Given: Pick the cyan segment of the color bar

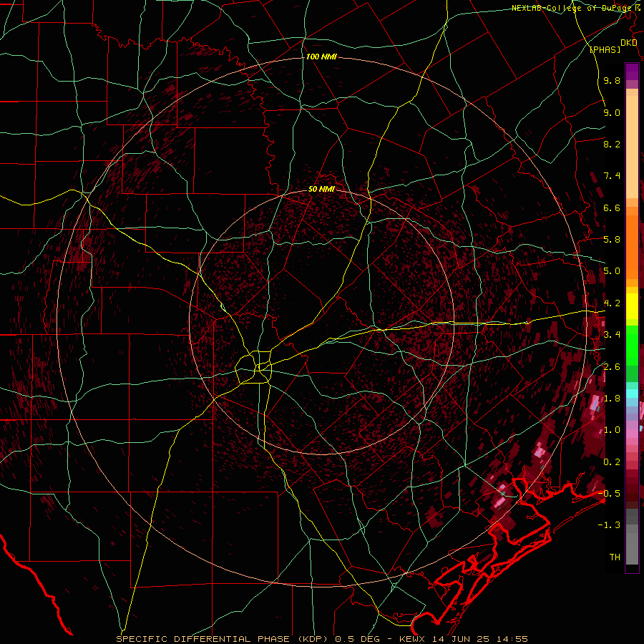Looking at the screenshot, I should point(632,394).
